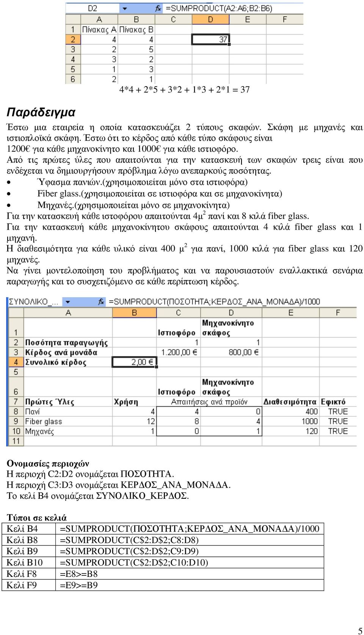Viewport: 364px width, 635px height.
Task: Select the cell showing 1.200,00 €
Action: (179, 352)
